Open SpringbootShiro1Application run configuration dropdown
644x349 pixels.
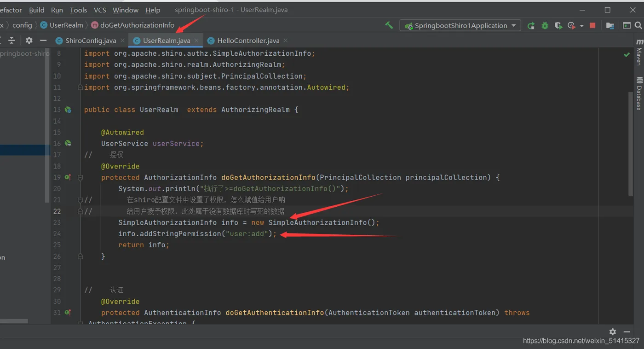click(460, 26)
